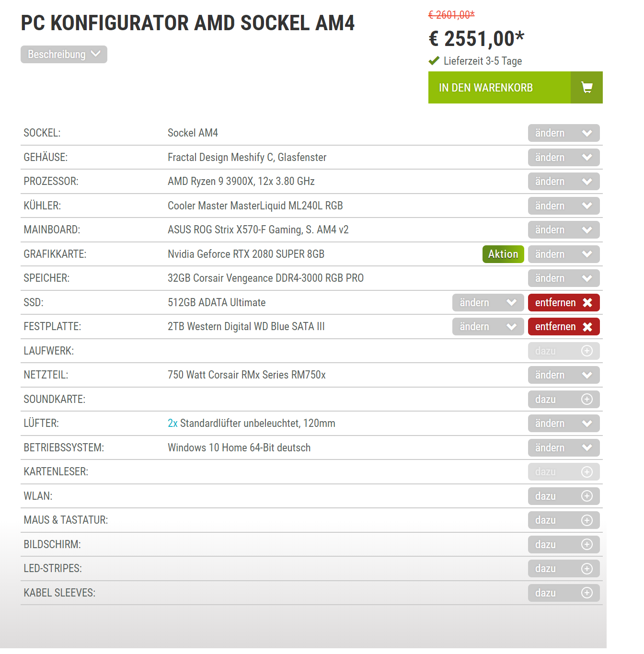Open the ändern dropdown for Prozessor
The width and height of the screenshot is (644, 654).
pos(564,182)
